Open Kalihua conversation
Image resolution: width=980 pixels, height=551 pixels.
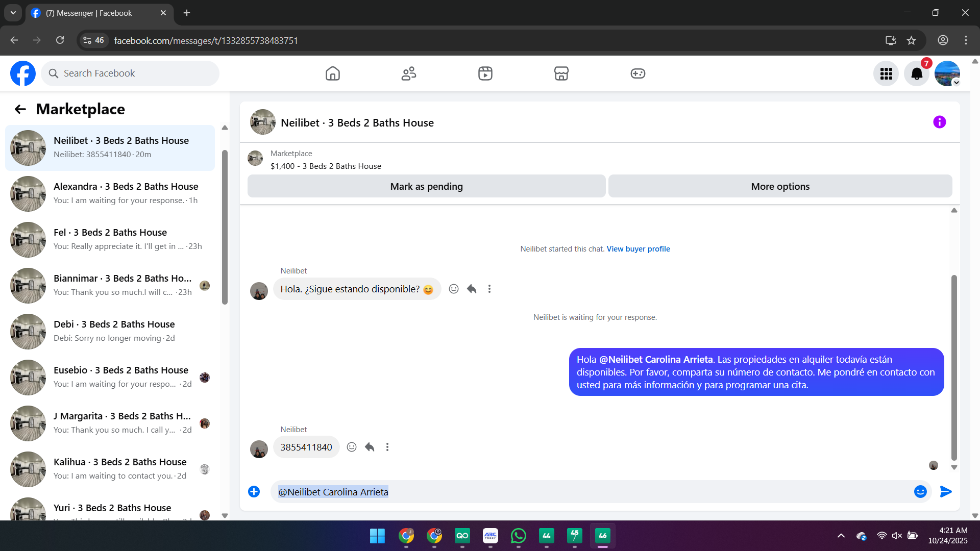click(110, 469)
